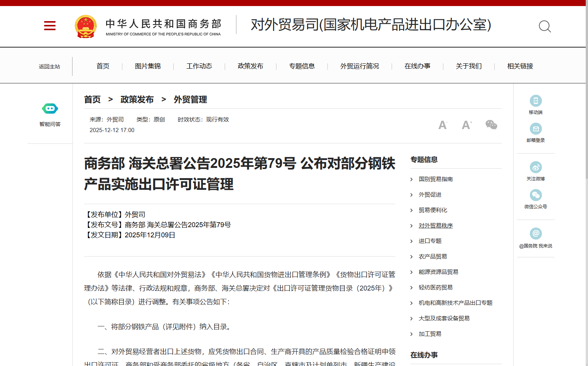
Task: Click the 外贸管理 breadcrumb entry
Action: pos(190,99)
